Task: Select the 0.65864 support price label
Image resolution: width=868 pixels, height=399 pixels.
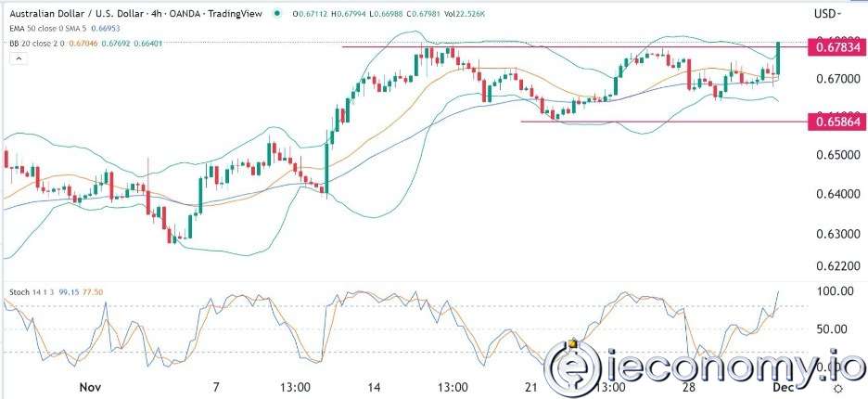Action: (x=836, y=122)
